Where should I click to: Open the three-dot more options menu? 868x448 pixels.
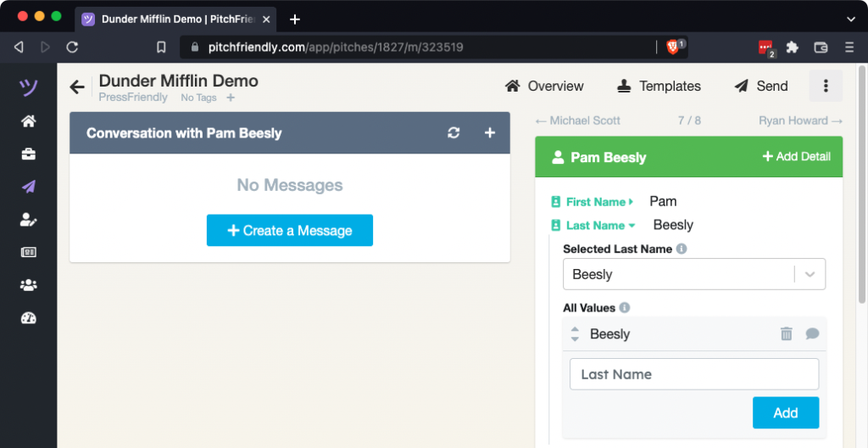(826, 86)
